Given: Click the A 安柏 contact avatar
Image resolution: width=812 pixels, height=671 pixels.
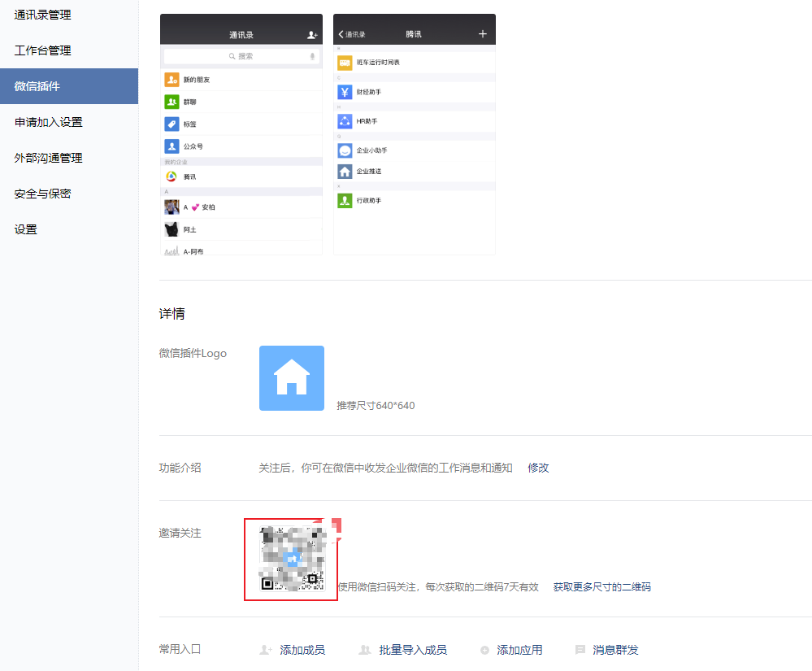Looking at the screenshot, I should tap(172, 207).
